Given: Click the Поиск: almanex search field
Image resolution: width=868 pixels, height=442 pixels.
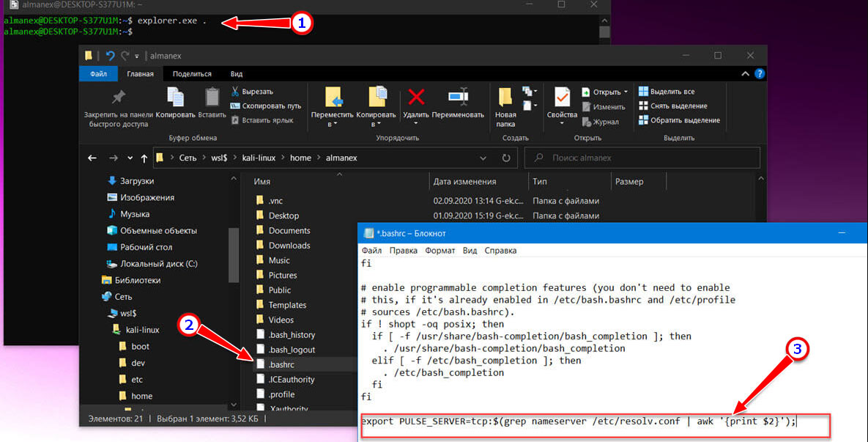Looking at the screenshot, I should pos(642,158).
